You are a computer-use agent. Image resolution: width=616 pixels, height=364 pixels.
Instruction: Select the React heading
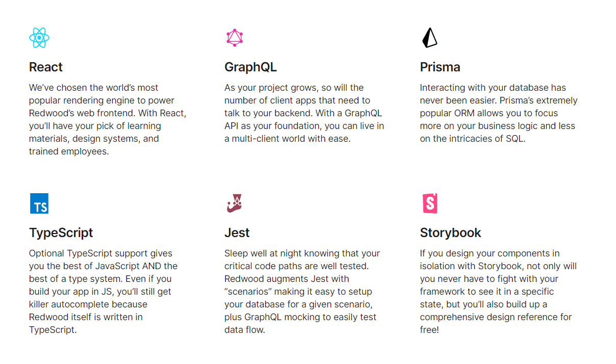(46, 67)
